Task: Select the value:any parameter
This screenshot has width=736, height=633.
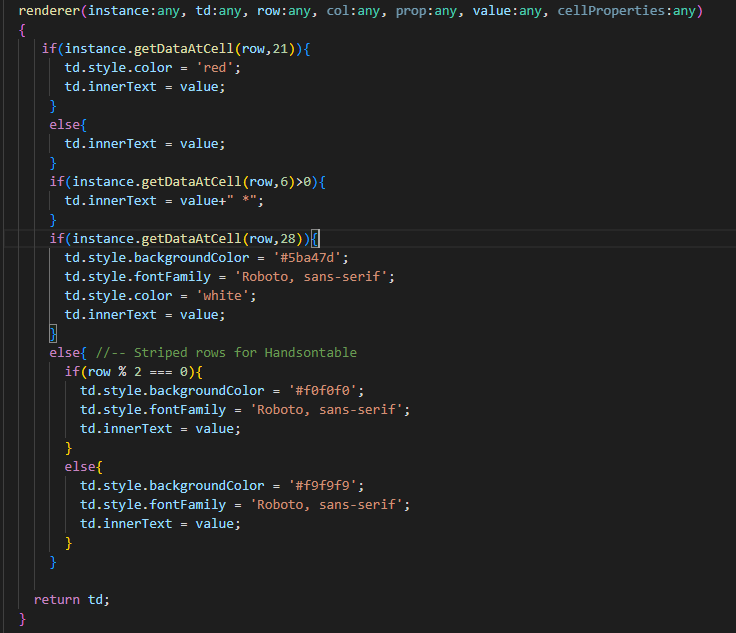Action: [x=507, y=10]
